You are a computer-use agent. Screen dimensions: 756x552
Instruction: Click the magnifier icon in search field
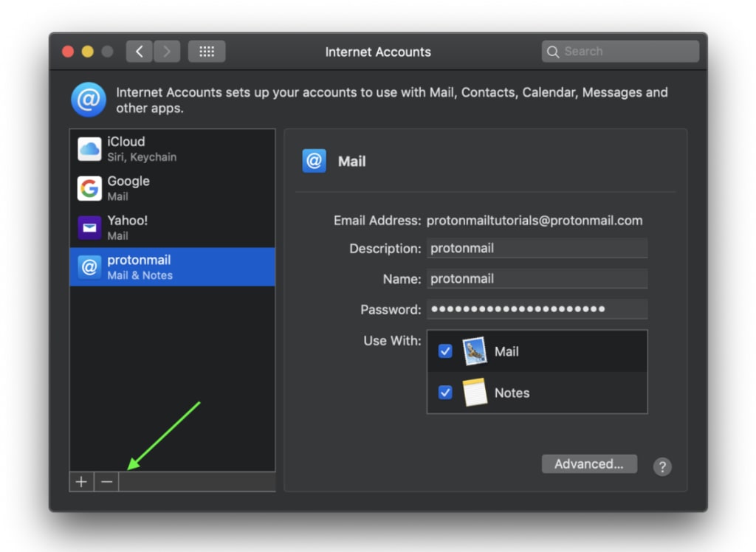tap(553, 52)
